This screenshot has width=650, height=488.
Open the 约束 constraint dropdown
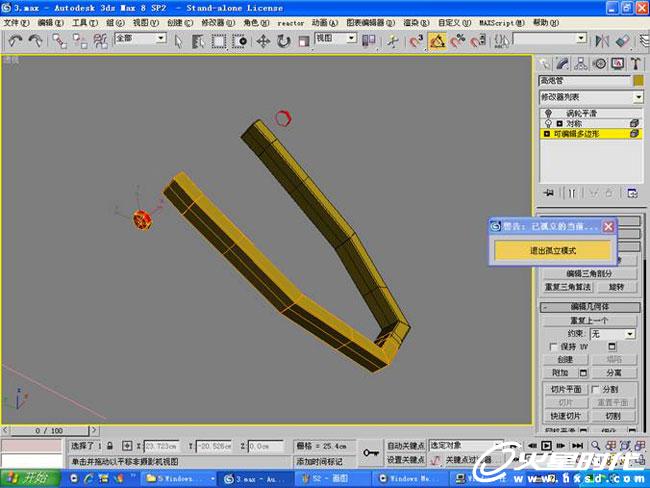click(630, 334)
